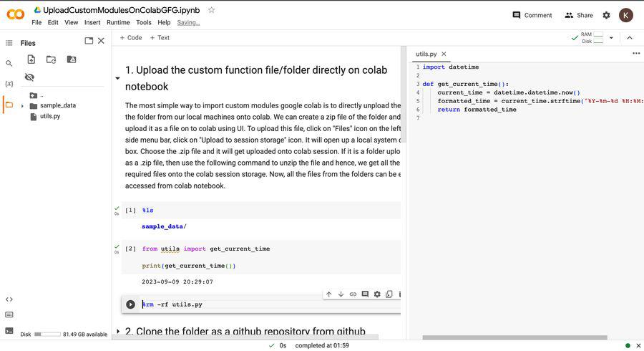Image resolution: width=644 pixels, height=351 pixels.
Task: Run the rm -rf utils.py cell
Action: 130,304
